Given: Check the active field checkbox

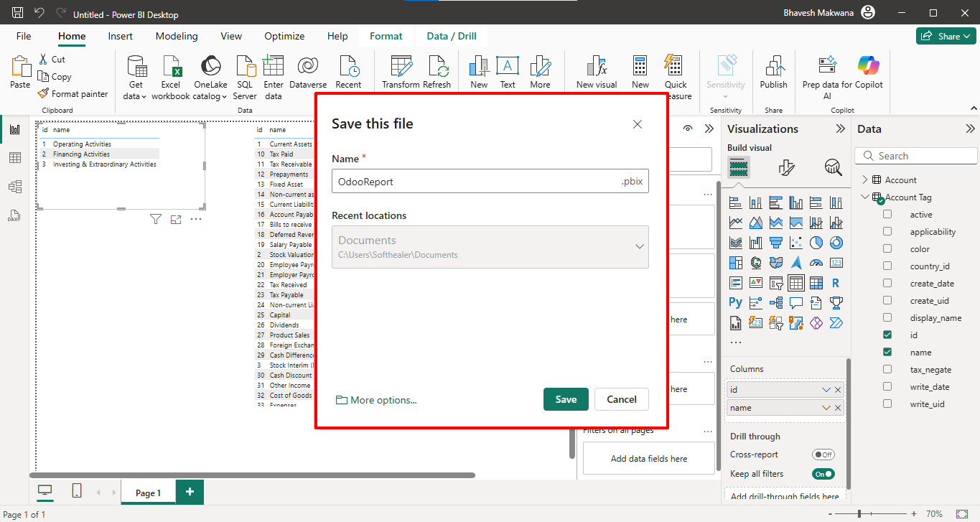Looking at the screenshot, I should (887, 215).
